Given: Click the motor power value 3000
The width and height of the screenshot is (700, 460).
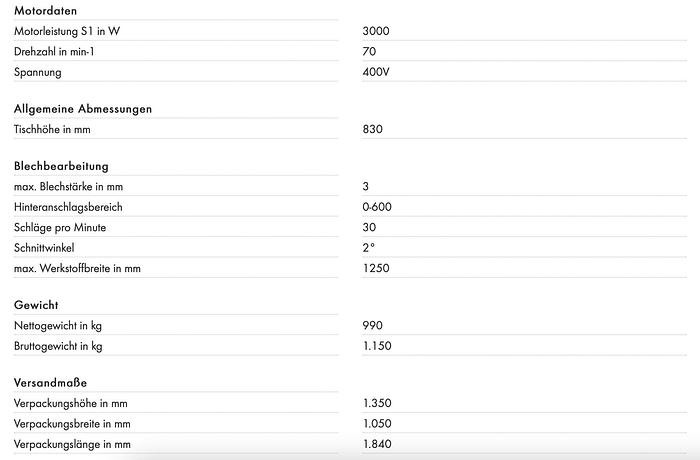Looking at the screenshot, I should pyautogui.click(x=377, y=31).
